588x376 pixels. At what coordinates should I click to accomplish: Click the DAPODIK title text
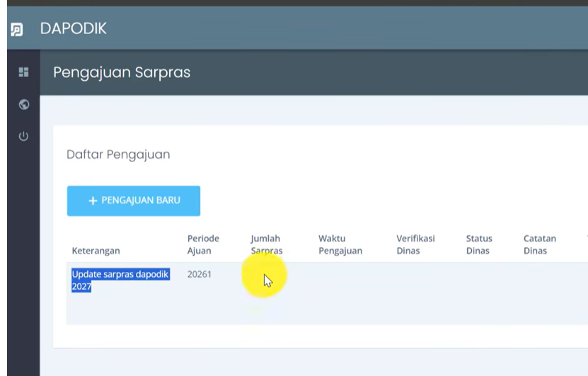point(74,28)
